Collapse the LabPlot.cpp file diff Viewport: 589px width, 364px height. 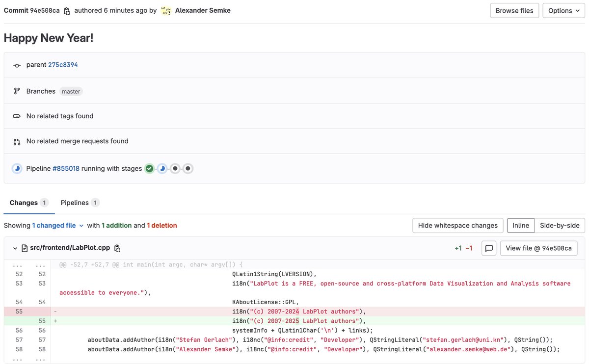click(15, 248)
